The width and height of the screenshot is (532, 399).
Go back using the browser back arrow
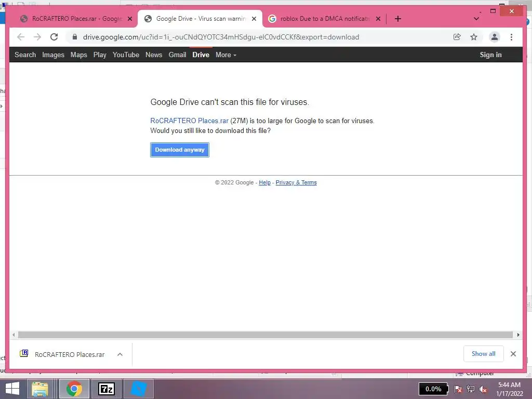click(21, 37)
